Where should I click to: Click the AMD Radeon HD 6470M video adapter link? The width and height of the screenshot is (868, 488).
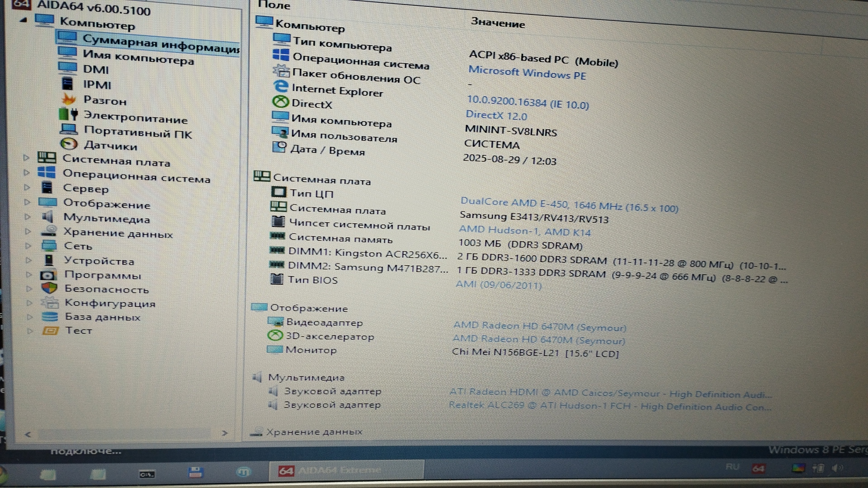pyautogui.click(x=539, y=326)
